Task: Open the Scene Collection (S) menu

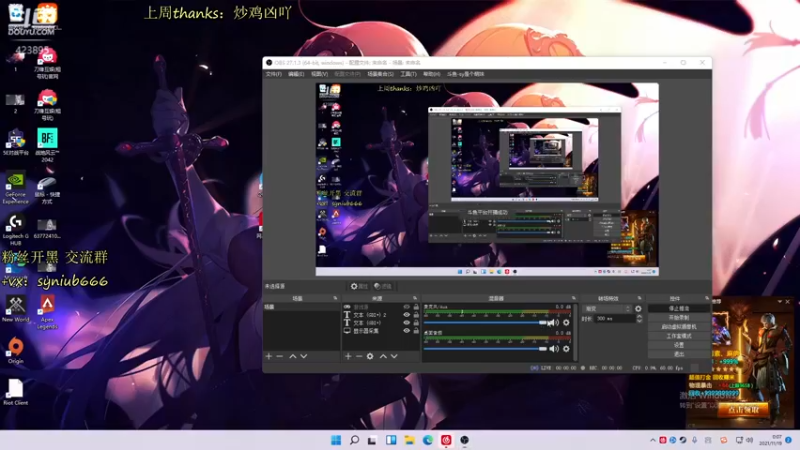Action: (381, 74)
